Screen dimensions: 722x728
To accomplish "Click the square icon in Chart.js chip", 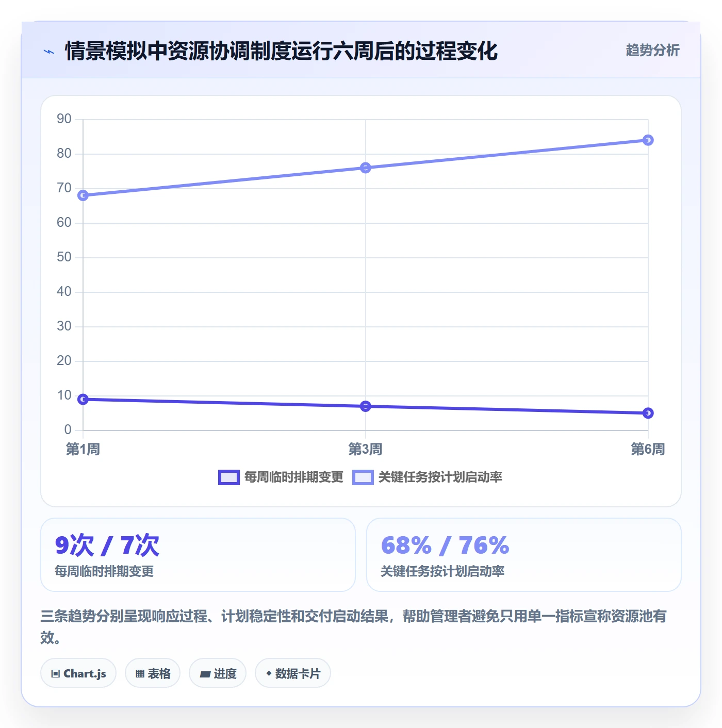I will pyautogui.click(x=56, y=674).
